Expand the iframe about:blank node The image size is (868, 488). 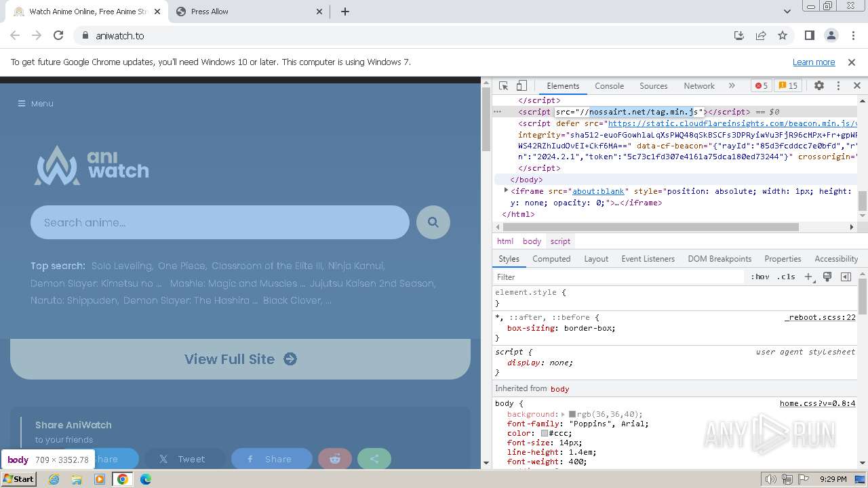click(x=506, y=191)
